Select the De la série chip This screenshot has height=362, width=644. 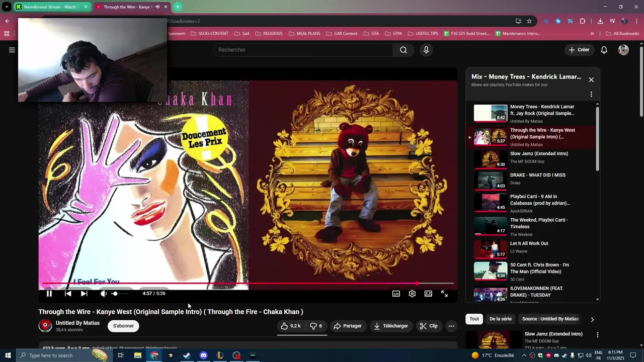(x=500, y=319)
